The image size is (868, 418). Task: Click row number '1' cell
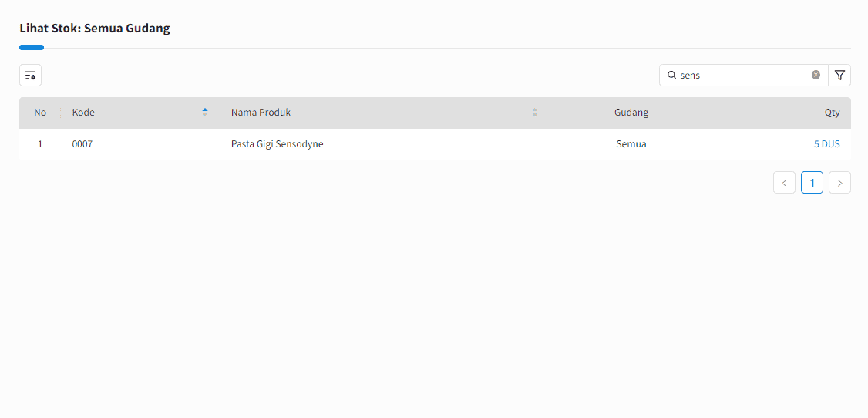40,144
